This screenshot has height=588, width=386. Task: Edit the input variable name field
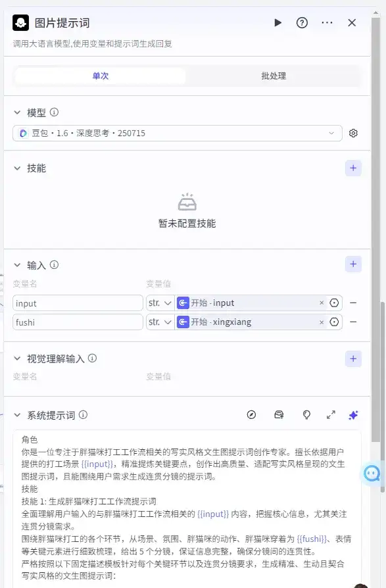tap(78, 303)
